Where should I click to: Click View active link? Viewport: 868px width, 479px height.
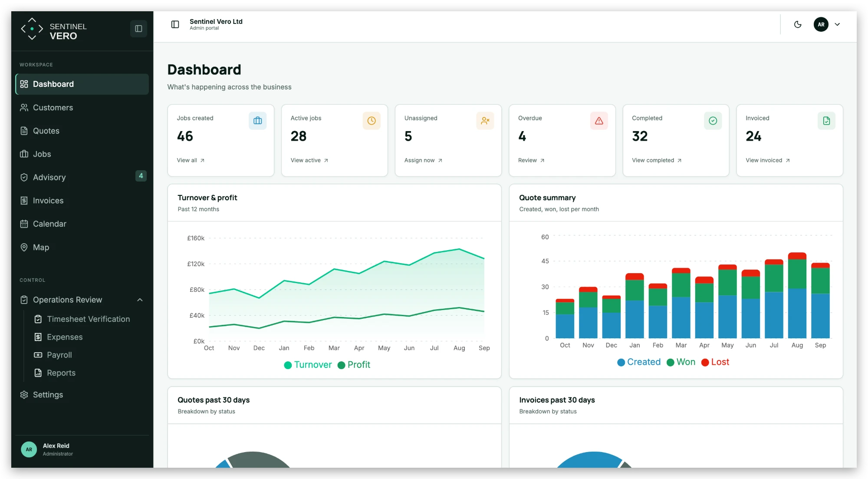[x=309, y=160]
